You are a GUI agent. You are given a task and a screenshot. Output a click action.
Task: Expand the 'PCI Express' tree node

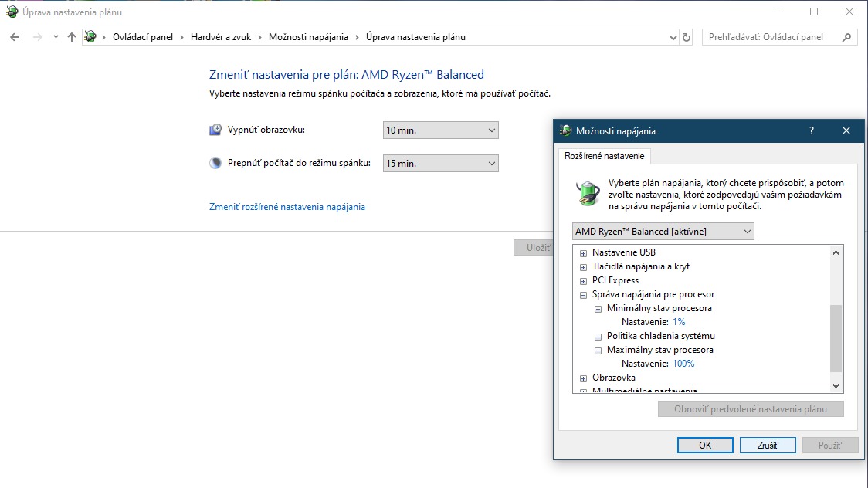tap(584, 281)
